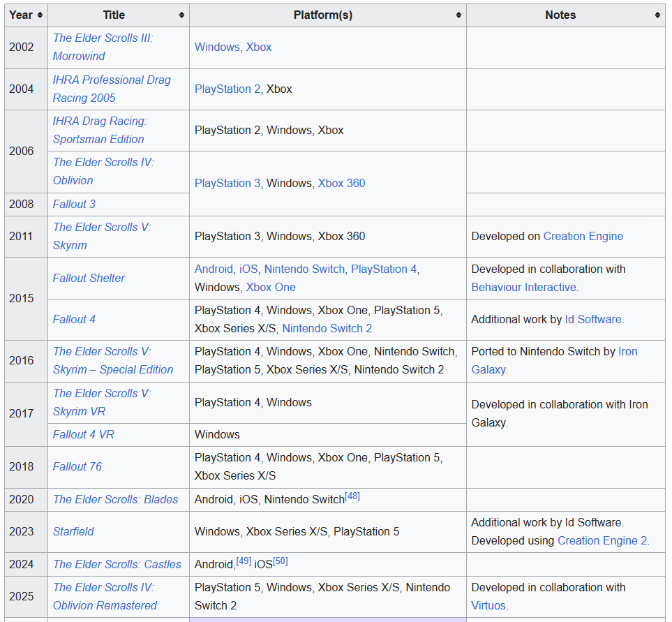This screenshot has height=622, width=672.
Task: Click the 2011 year cell
Action: [26, 236]
